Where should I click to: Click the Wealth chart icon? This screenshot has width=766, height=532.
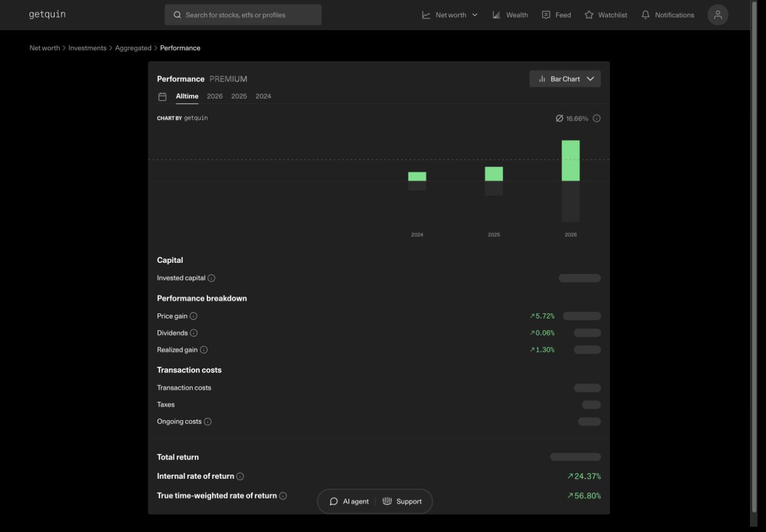pyautogui.click(x=496, y=15)
